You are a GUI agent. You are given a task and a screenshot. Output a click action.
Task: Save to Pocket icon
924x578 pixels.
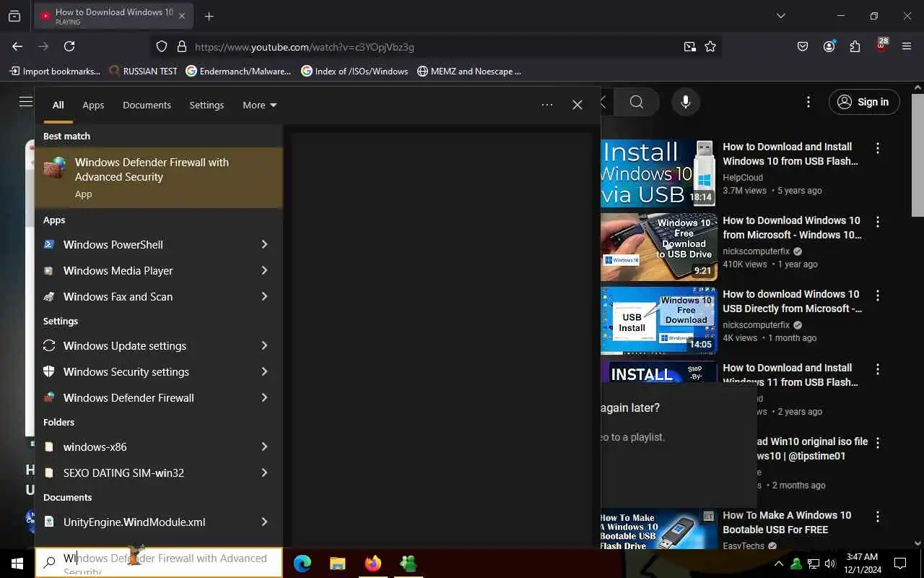click(803, 46)
